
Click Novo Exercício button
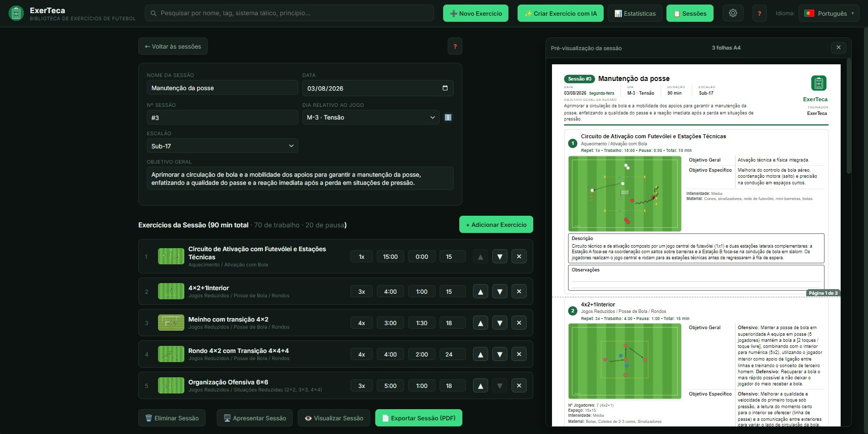pyautogui.click(x=476, y=13)
